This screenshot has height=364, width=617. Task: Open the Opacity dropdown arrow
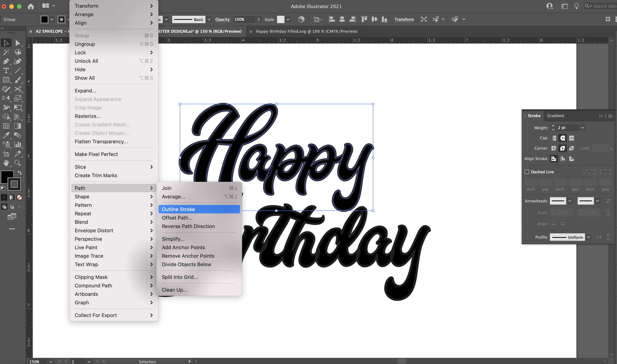[258, 19]
